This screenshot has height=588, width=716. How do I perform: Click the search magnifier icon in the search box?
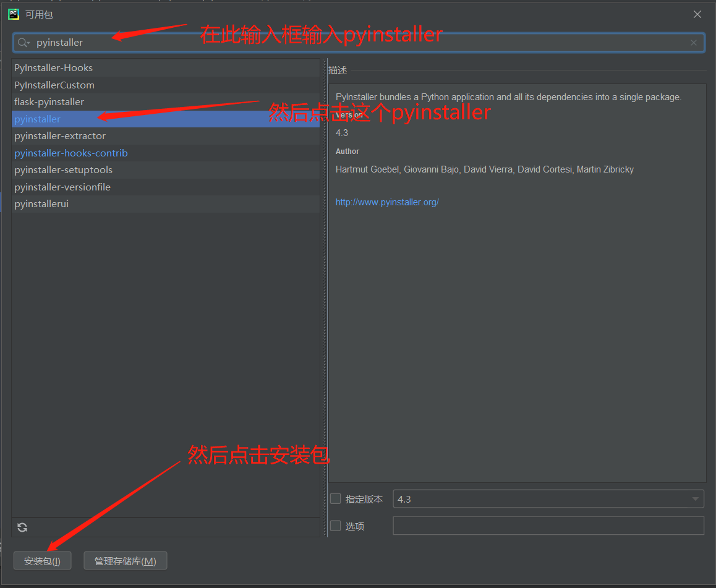23,43
